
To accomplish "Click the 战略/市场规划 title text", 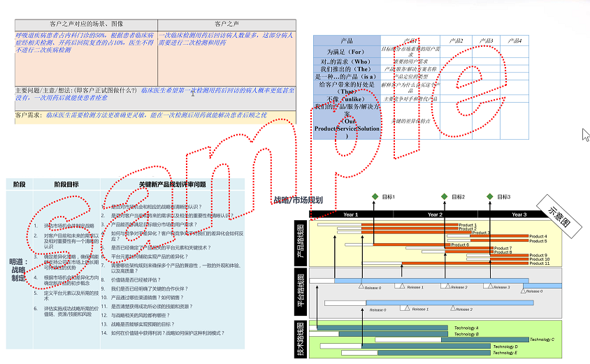I will (x=298, y=201).
